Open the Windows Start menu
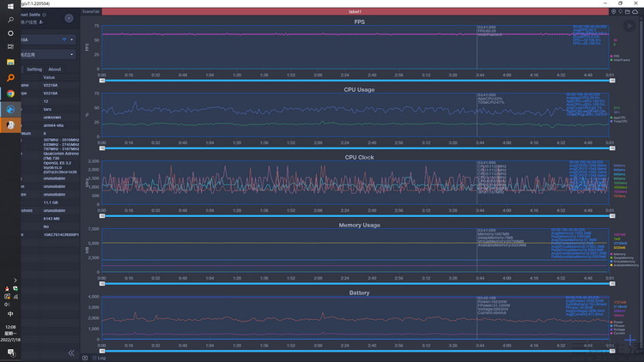This screenshot has width=644, height=362. click(10, 6)
